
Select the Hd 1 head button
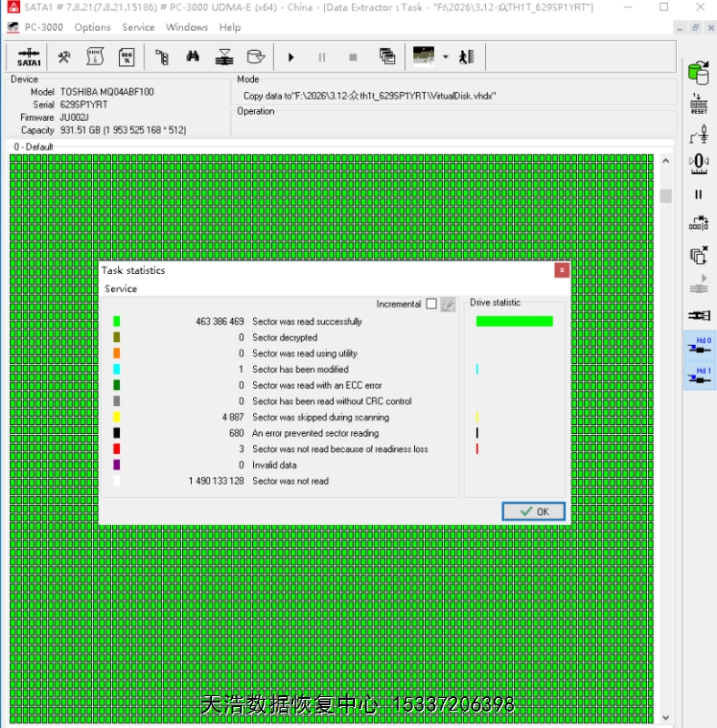699,376
